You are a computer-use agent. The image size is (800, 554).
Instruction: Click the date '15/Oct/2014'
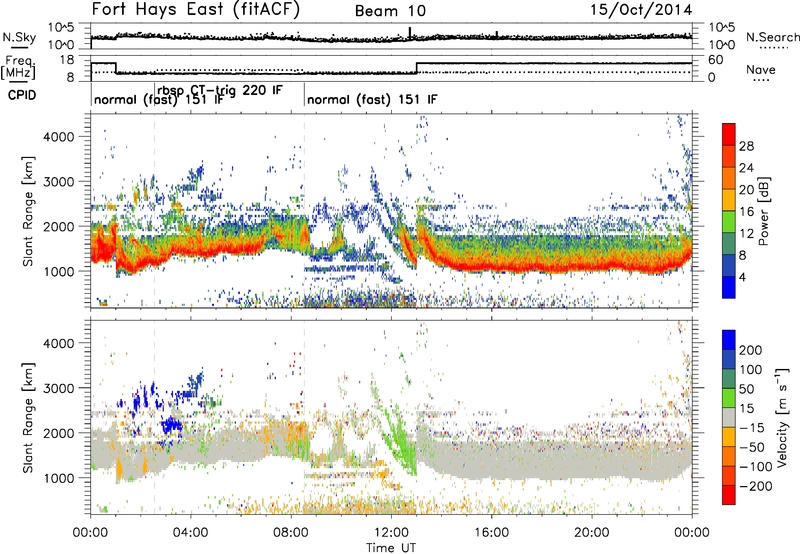pos(641,10)
